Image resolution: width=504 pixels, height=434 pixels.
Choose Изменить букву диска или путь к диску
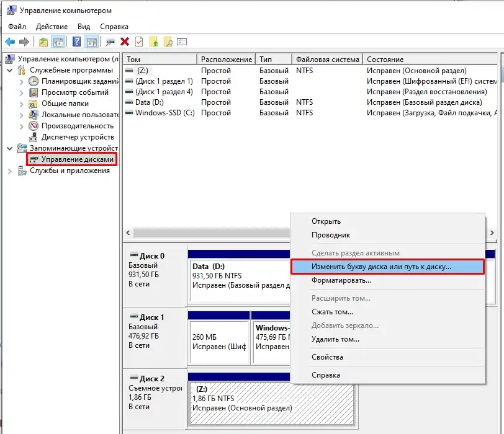tap(381, 267)
